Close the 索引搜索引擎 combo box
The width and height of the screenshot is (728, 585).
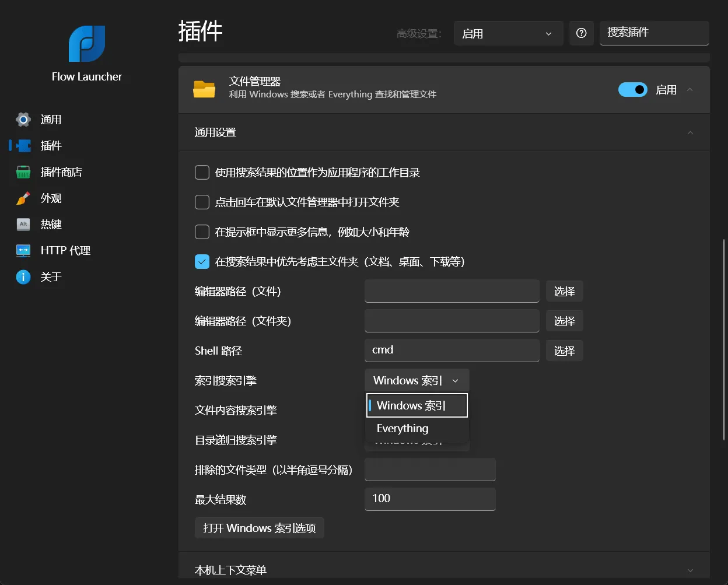point(417,380)
